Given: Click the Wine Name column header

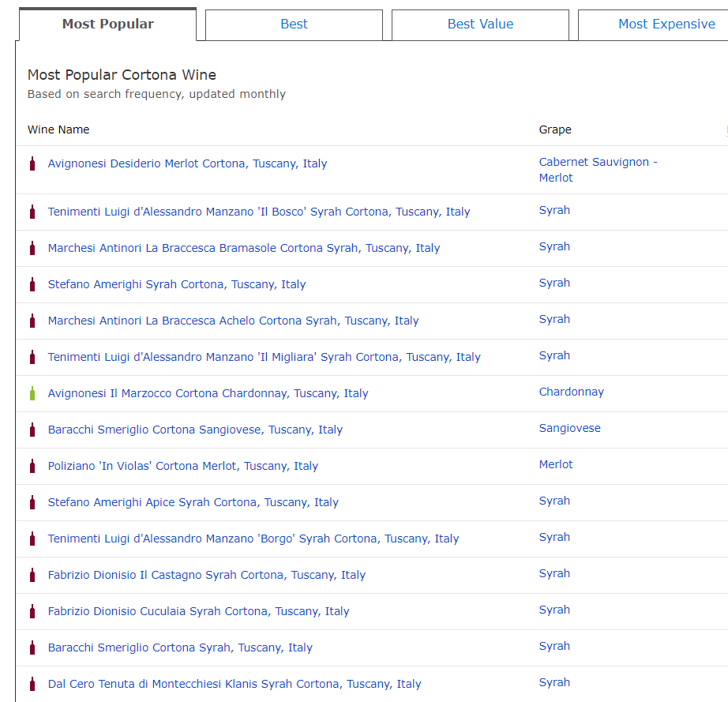Looking at the screenshot, I should coord(58,130).
